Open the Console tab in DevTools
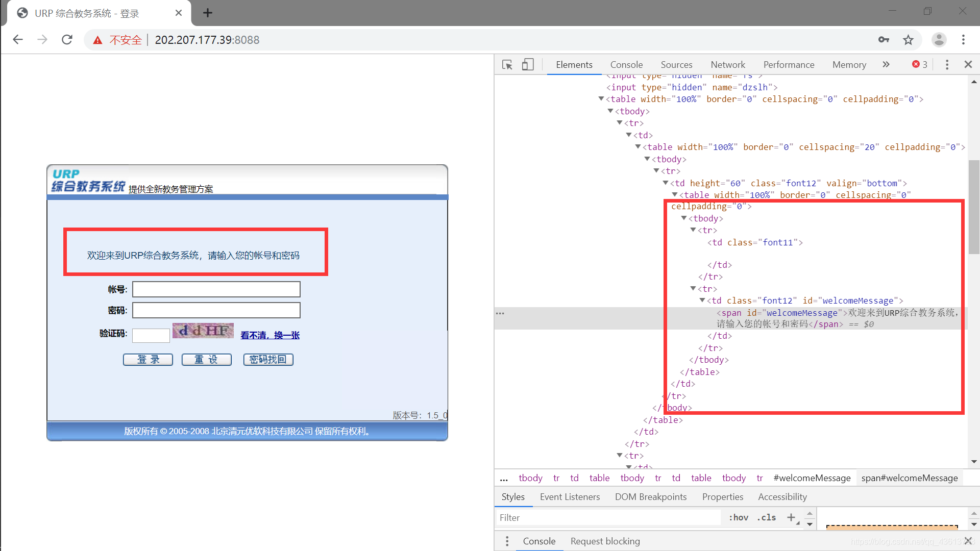The width and height of the screenshot is (980, 551). tap(626, 65)
